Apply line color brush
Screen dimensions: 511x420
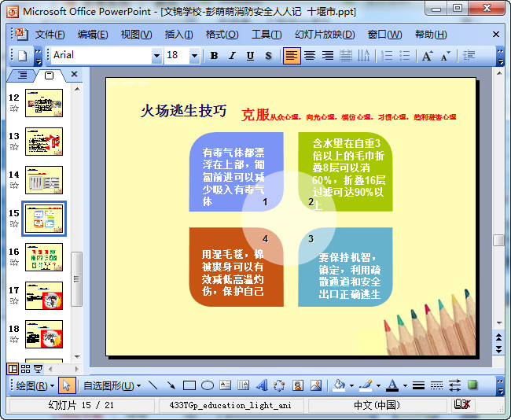[366, 385]
